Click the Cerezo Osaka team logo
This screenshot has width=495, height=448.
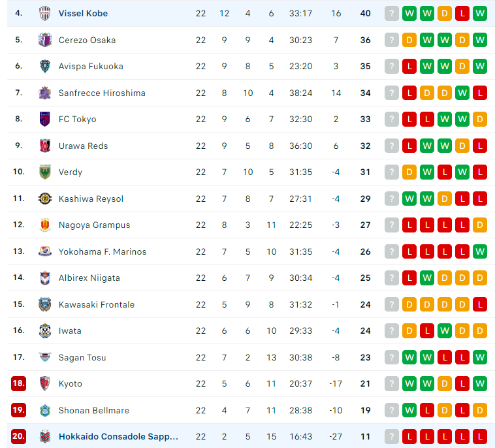coord(45,40)
